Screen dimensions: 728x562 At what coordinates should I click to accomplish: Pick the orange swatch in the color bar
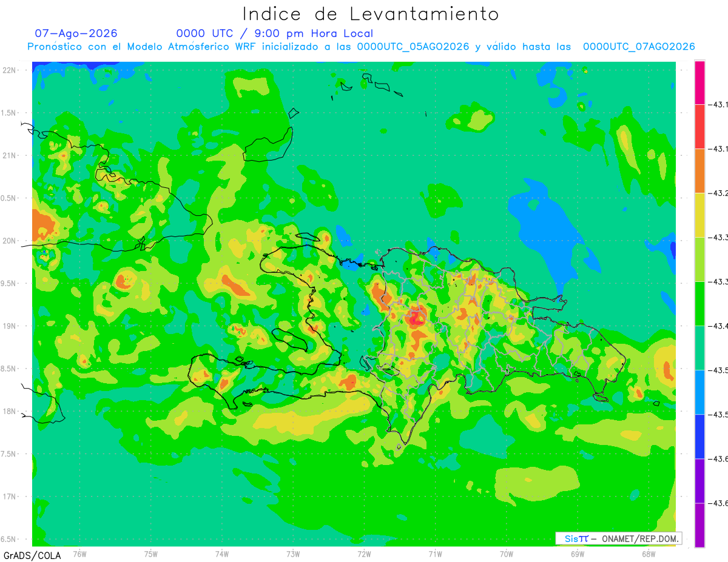[699, 171]
